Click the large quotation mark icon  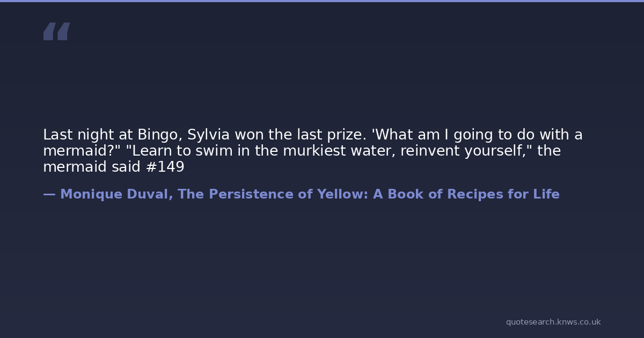tap(56, 32)
